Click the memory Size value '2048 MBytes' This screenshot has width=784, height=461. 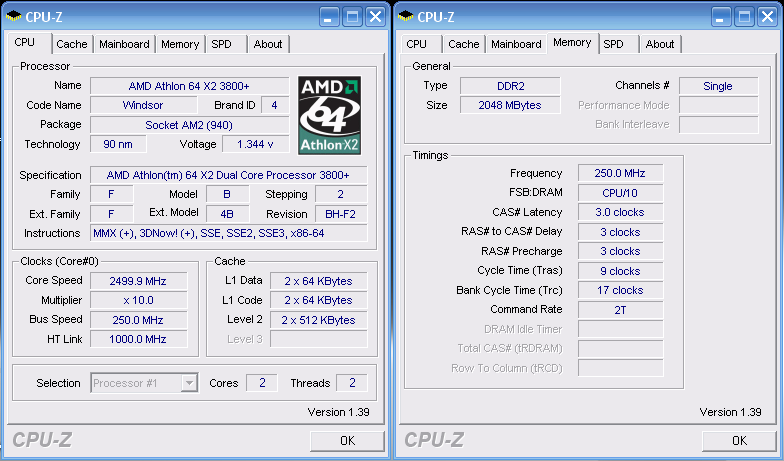(x=510, y=105)
